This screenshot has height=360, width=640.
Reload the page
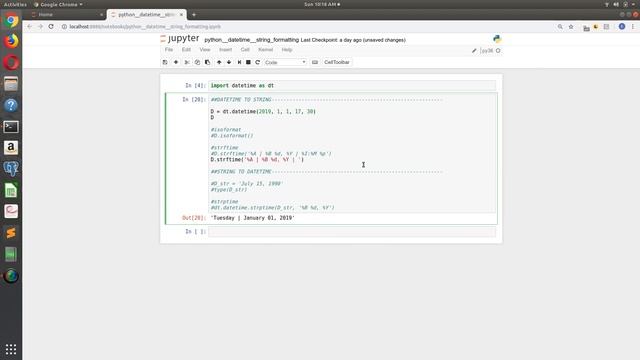(x=51, y=27)
